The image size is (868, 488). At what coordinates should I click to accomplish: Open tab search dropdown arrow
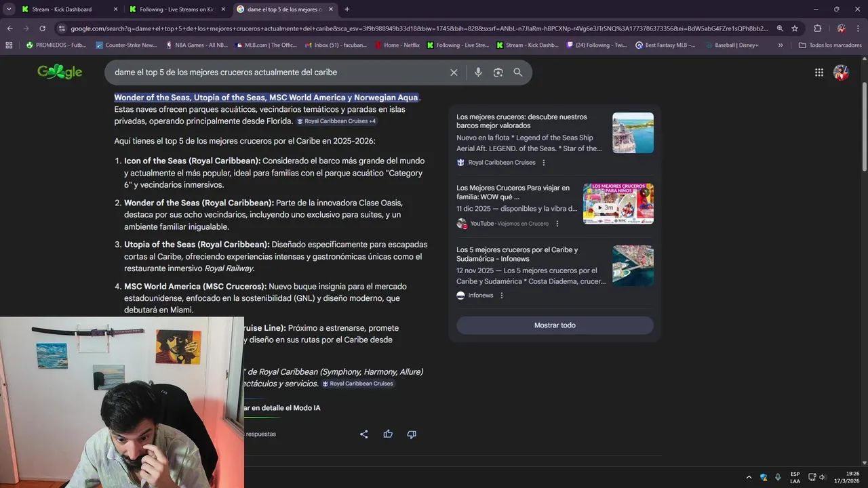[9, 9]
